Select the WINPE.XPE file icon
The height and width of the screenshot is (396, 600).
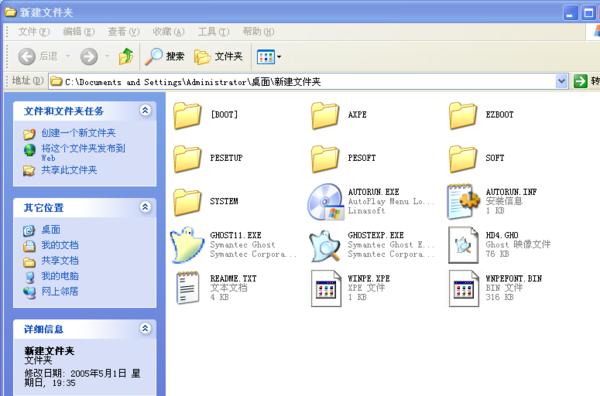click(326, 288)
